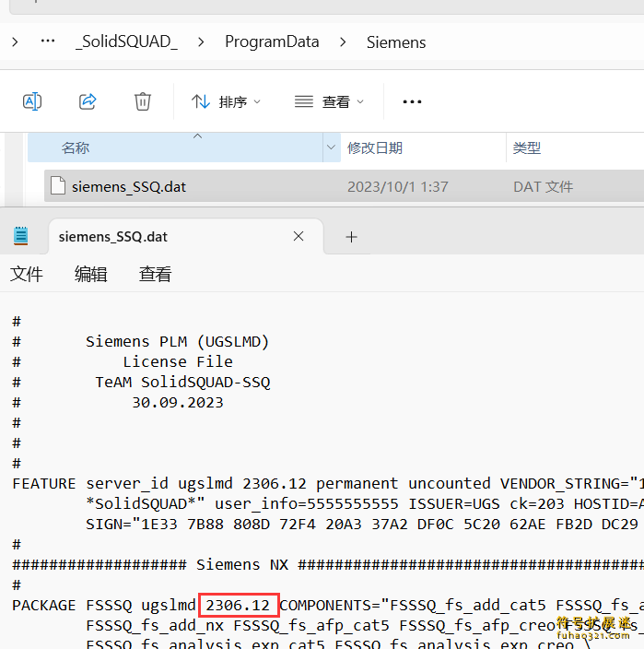Sort by 修改日期 column header

[x=375, y=147]
